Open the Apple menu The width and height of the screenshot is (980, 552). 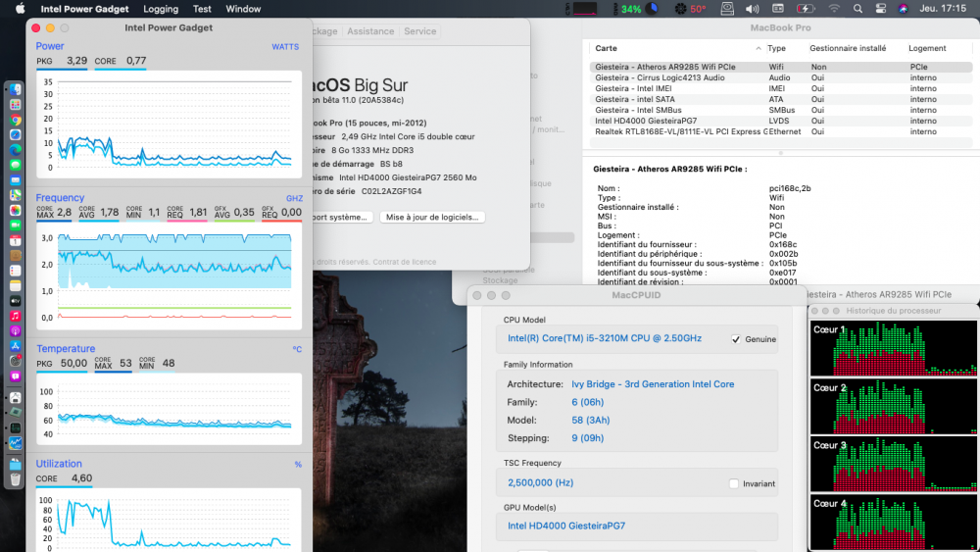tap(20, 9)
